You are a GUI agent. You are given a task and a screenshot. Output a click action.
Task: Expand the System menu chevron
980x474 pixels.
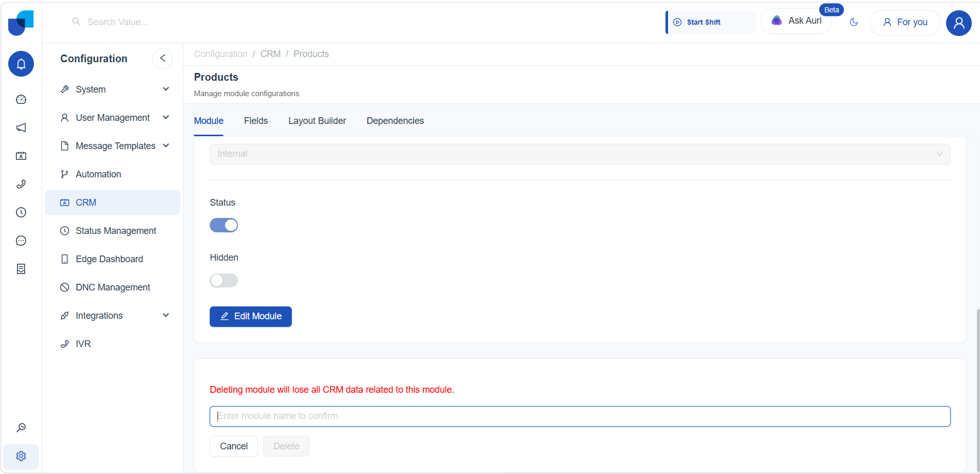click(x=166, y=89)
